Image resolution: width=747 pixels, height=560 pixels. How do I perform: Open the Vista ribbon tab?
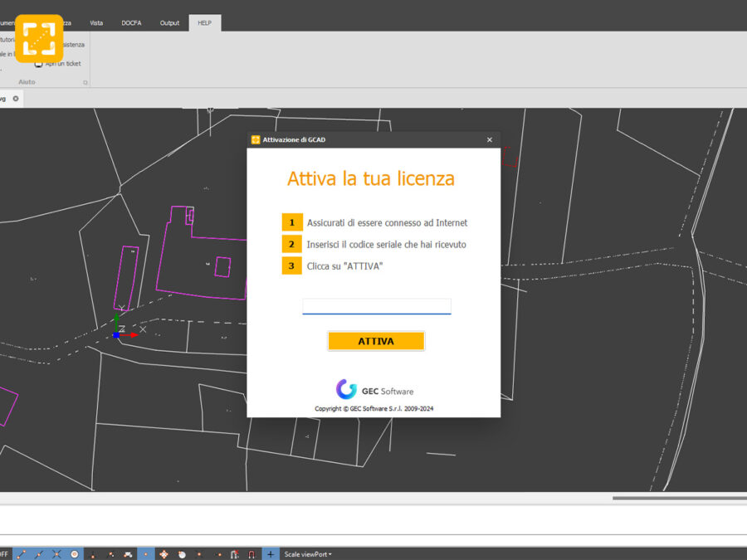[96, 23]
